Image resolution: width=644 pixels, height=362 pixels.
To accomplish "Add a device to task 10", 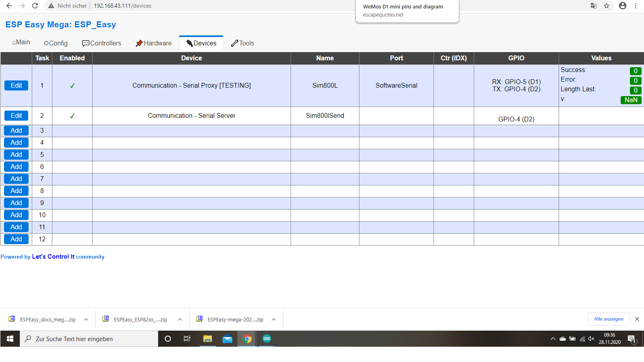I will [16, 215].
